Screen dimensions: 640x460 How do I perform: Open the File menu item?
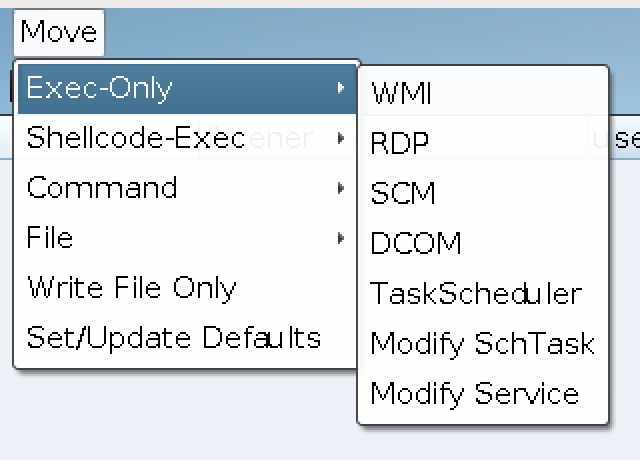pos(187,238)
